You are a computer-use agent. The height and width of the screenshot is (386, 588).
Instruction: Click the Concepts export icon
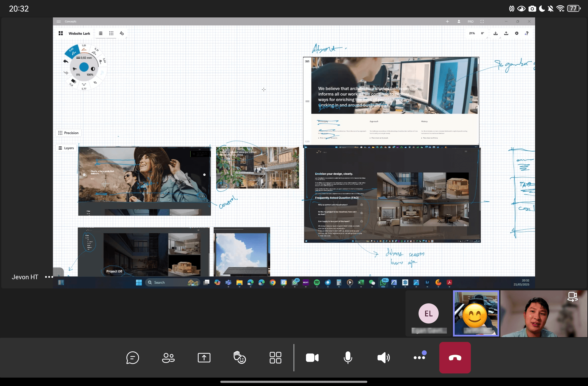[506, 33]
